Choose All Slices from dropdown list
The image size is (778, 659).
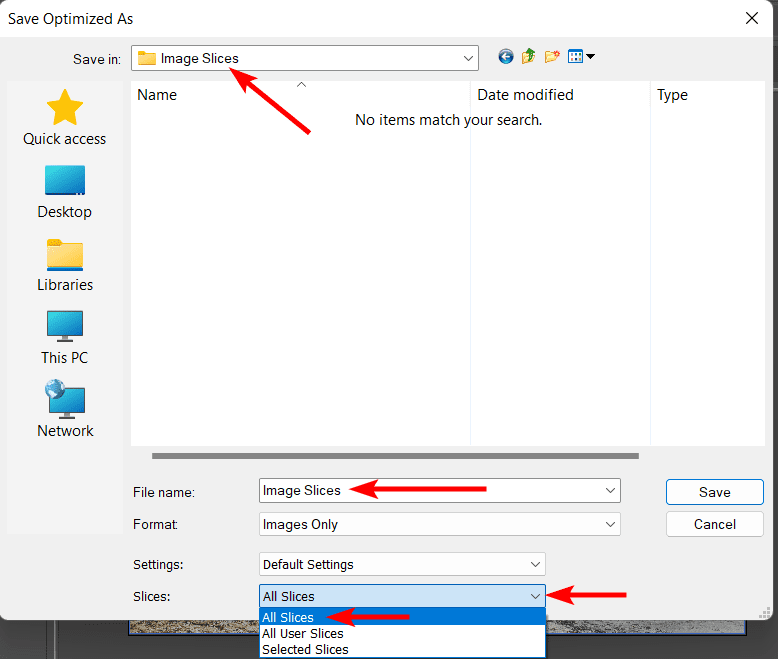(288, 618)
